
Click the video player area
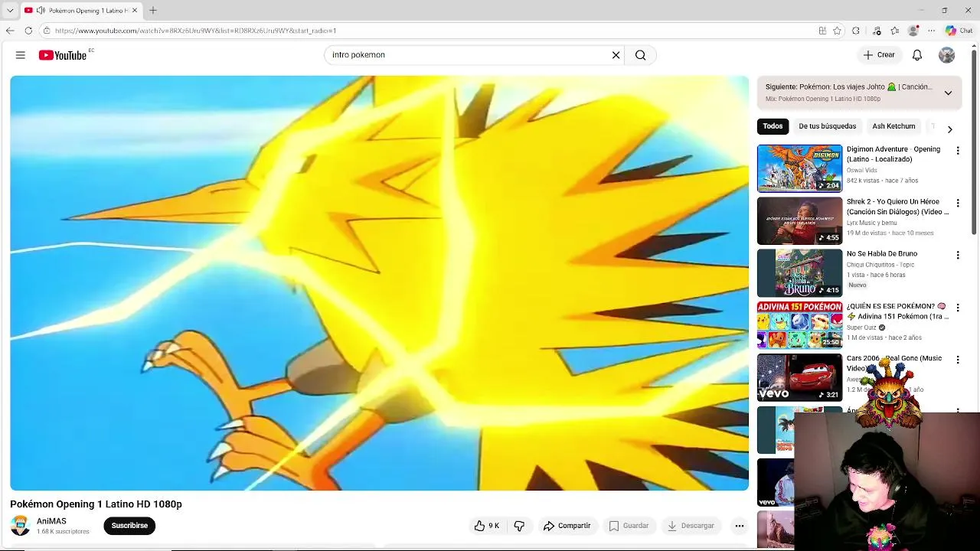[x=380, y=283]
